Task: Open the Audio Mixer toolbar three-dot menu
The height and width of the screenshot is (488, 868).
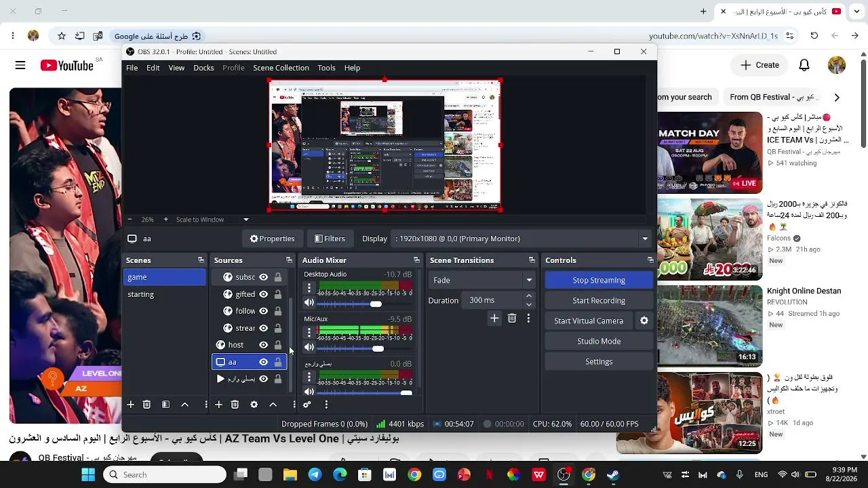Action: click(x=326, y=405)
